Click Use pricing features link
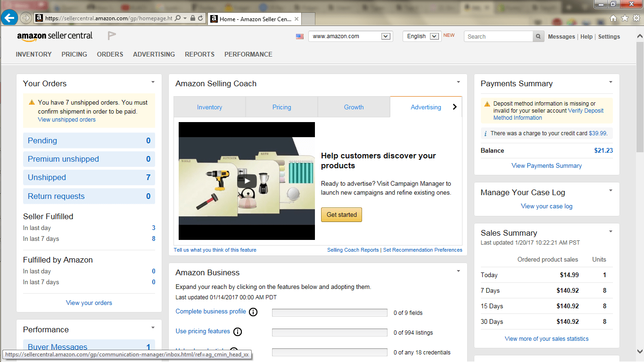 203,331
